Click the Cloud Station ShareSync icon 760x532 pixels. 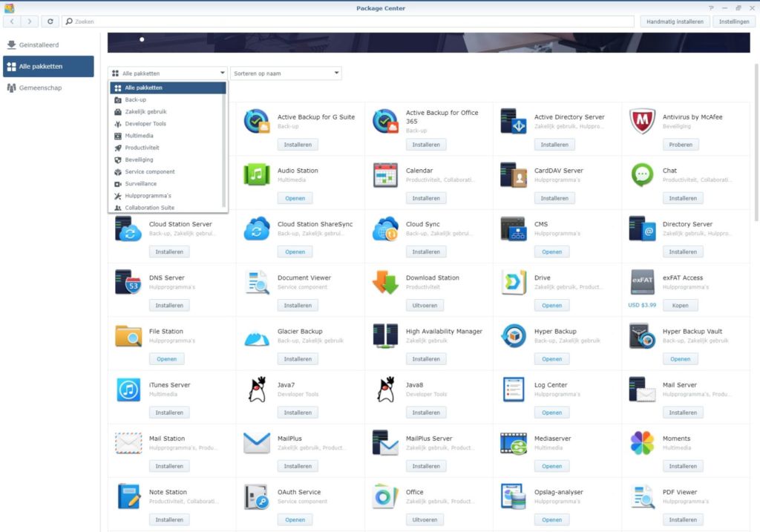click(256, 229)
